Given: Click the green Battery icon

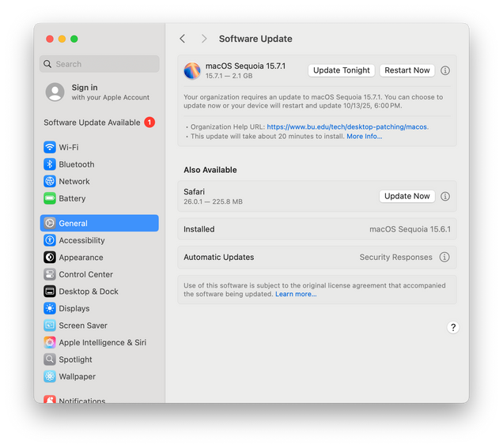Looking at the screenshot, I should pos(50,198).
